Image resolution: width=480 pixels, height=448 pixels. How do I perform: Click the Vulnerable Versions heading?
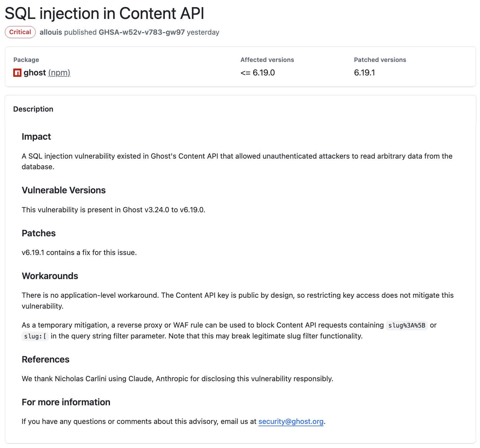coord(64,190)
